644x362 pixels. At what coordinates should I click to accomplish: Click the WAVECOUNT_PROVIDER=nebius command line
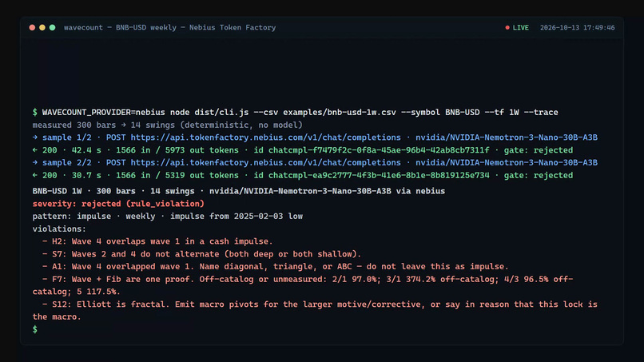[295, 112]
